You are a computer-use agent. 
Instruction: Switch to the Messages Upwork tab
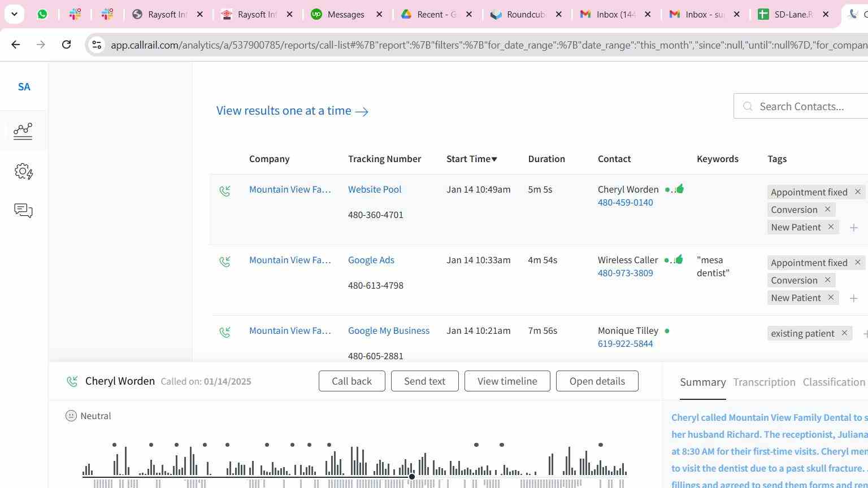point(346,14)
